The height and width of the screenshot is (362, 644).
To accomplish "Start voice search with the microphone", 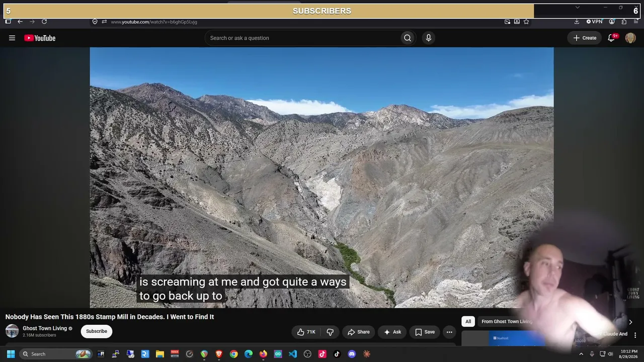I will [x=429, y=38].
